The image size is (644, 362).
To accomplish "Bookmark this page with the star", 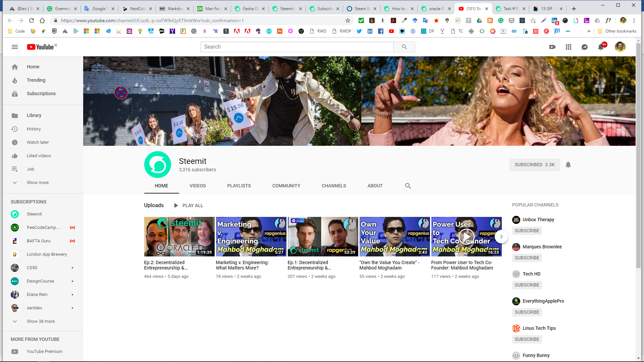I will pyautogui.click(x=348, y=20).
